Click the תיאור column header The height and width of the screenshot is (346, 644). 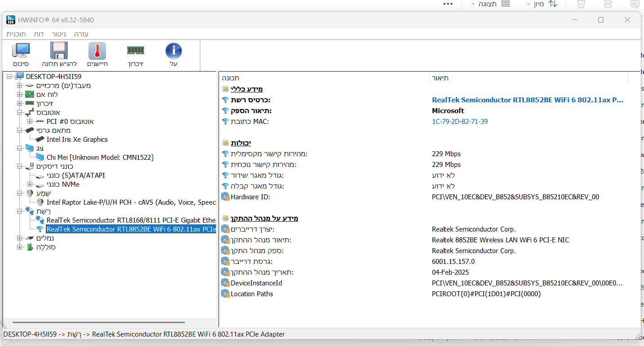[440, 78]
